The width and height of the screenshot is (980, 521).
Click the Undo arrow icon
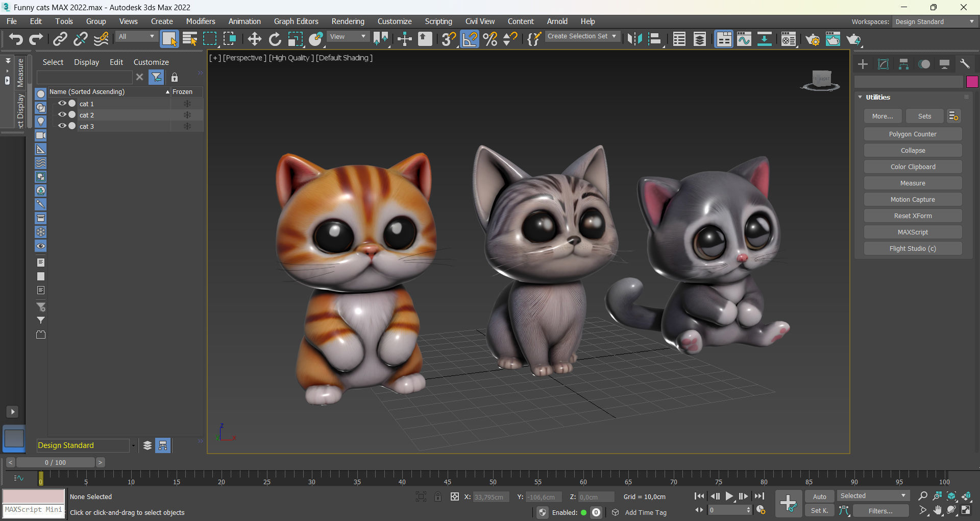[16, 39]
